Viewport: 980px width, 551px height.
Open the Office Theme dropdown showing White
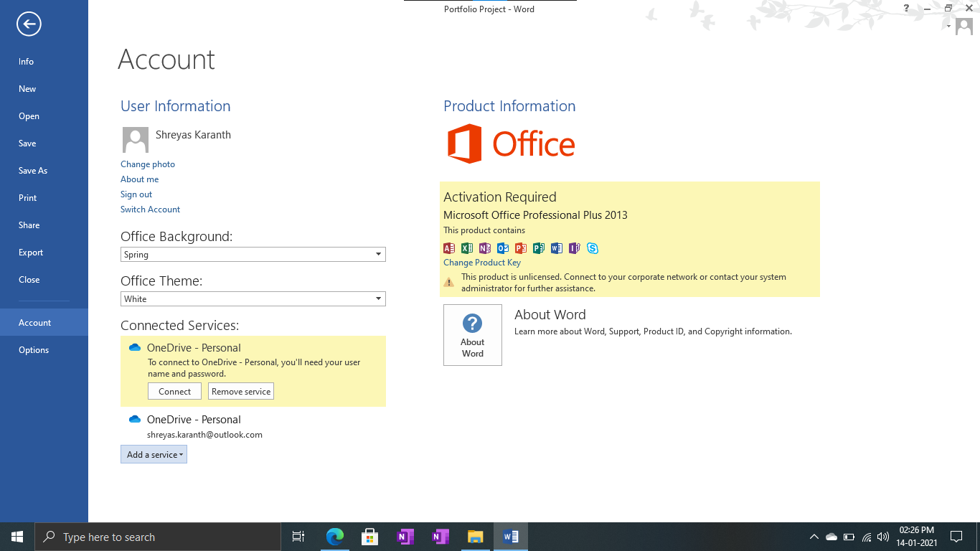pyautogui.click(x=253, y=299)
